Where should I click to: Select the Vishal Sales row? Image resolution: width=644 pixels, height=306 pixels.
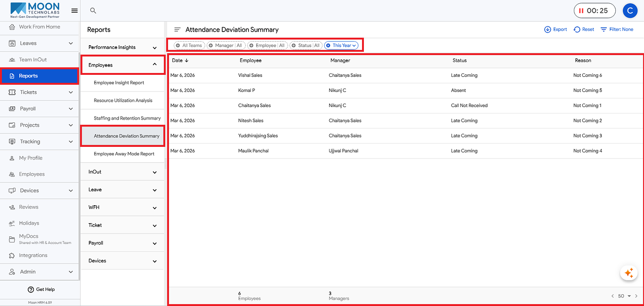click(x=406, y=75)
